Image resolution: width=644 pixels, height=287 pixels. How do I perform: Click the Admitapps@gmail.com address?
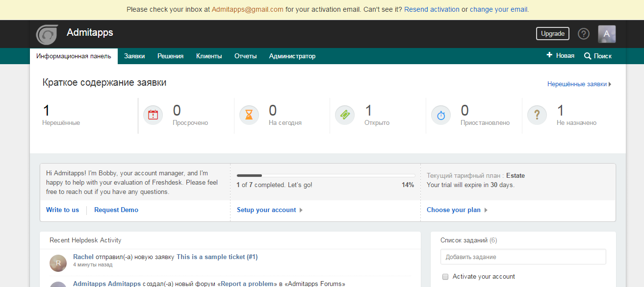click(248, 9)
